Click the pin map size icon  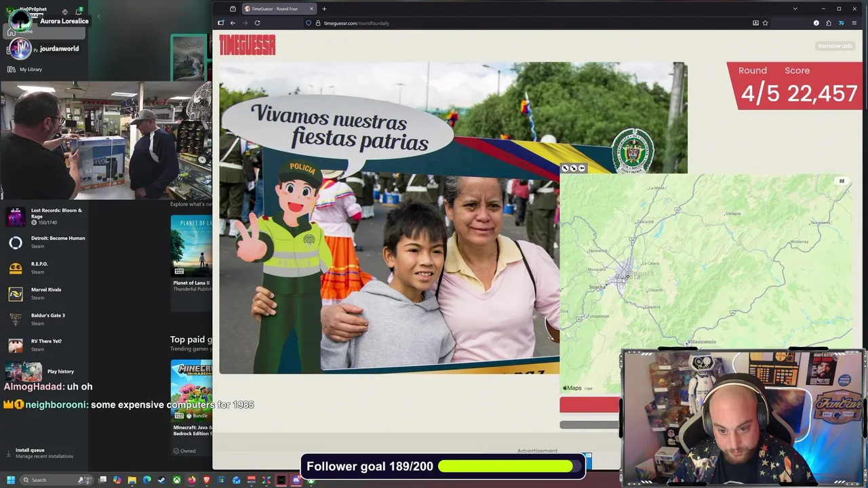click(x=582, y=168)
